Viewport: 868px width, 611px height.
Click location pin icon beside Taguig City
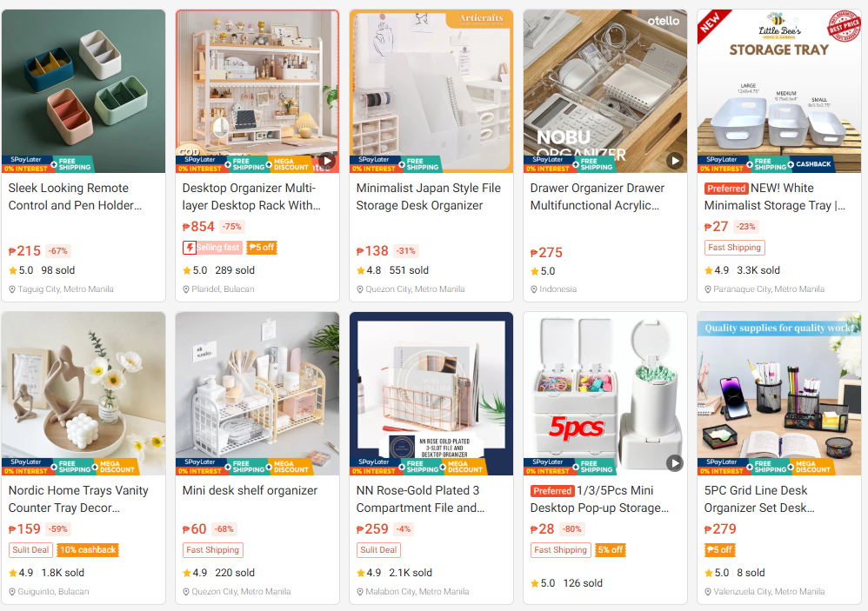[x=12, y=289]
